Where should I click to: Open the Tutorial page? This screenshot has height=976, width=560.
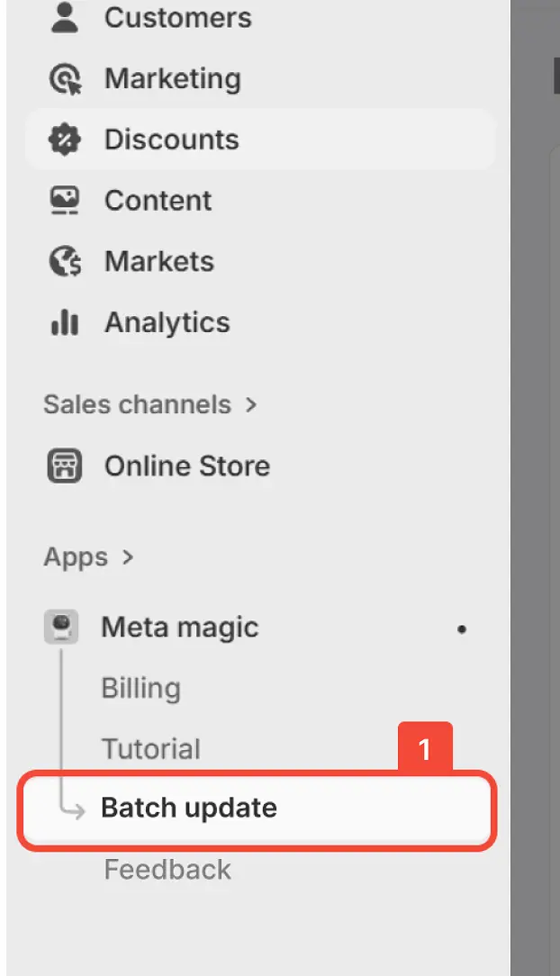[x=150, y=748]
